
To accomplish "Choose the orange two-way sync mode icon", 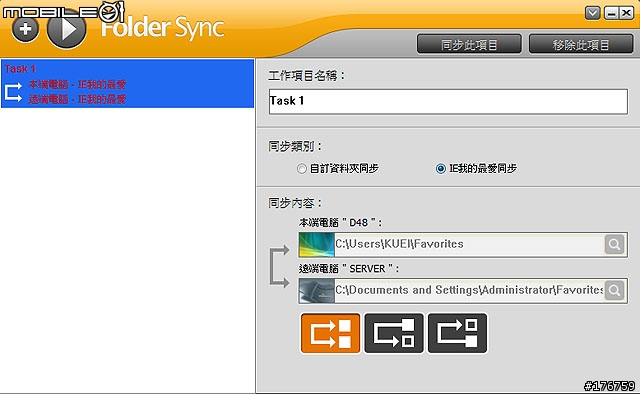I will tap(331, 333).
